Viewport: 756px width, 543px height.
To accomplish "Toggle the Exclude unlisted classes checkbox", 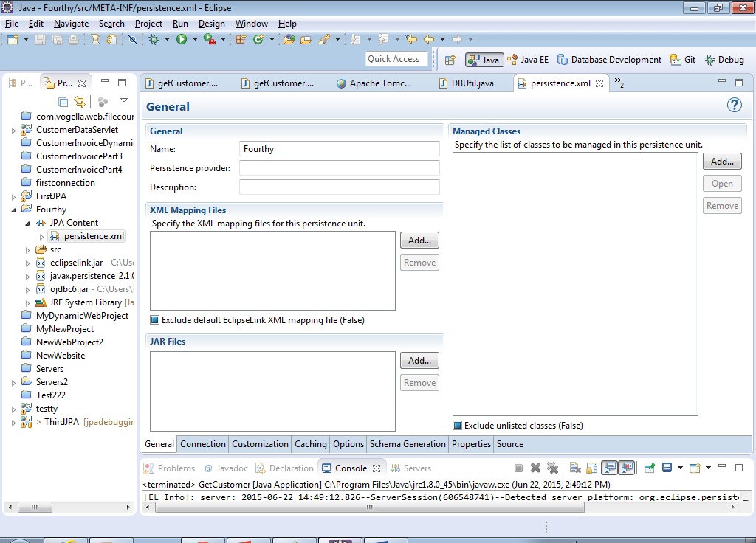I will pyautogui.click(x=458, y=426).
